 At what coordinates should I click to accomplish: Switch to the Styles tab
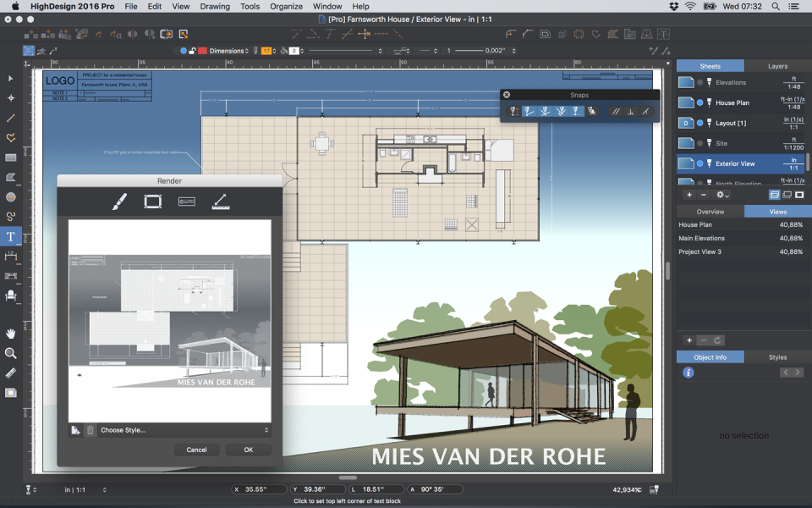(x=777, y=357)
